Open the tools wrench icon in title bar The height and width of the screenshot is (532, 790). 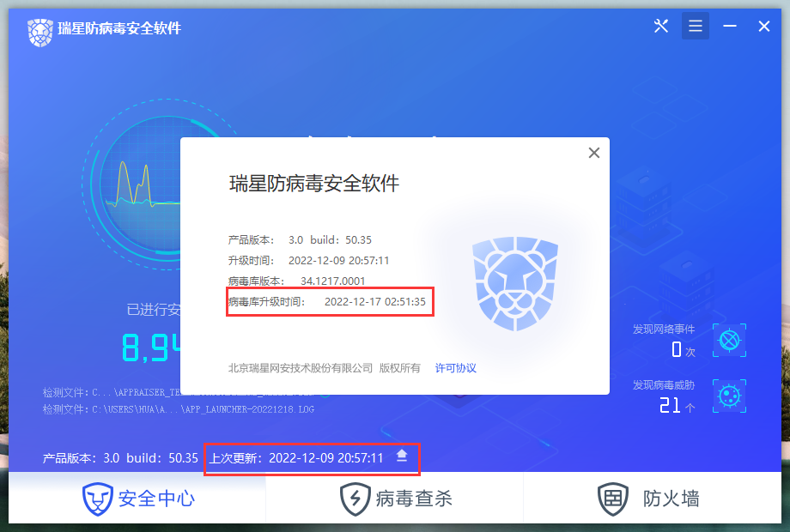(x=660, y=26)
